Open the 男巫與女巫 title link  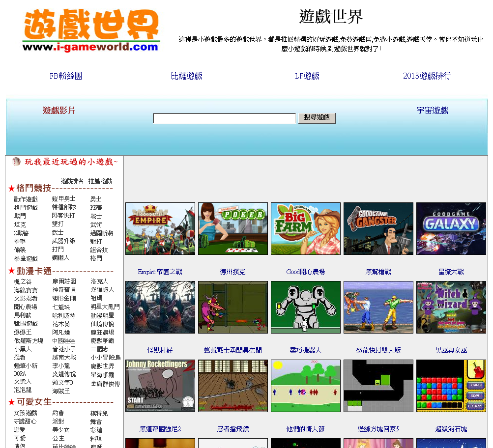[451, 350]
